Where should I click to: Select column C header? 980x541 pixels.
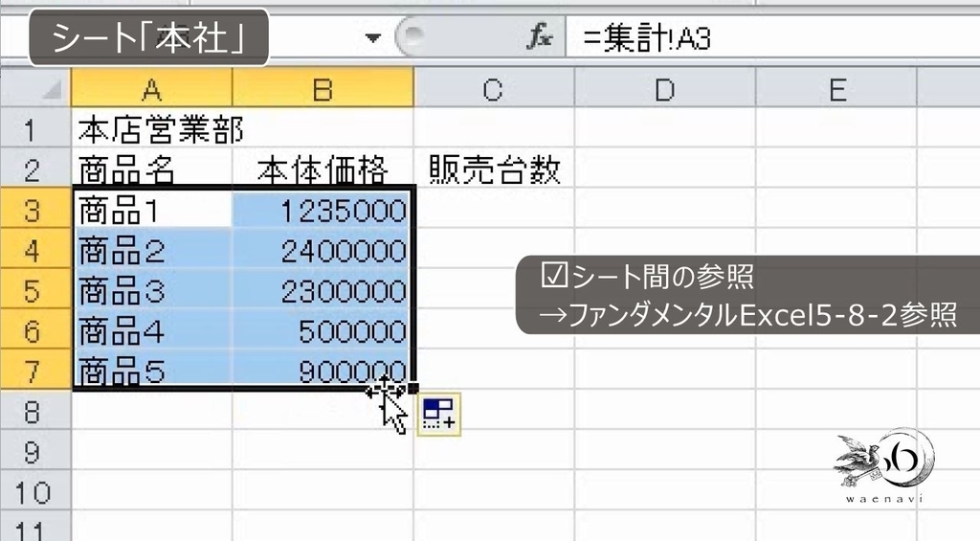point(494,88)
